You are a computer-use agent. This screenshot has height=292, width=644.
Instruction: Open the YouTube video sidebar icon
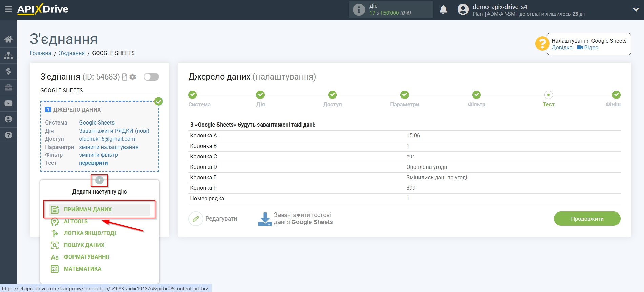pyautogui.click(x=8, y=103)
